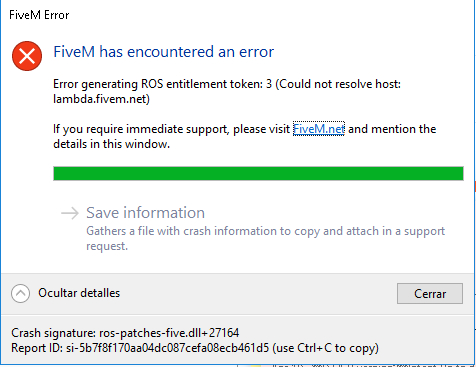Click the 'details in this window' text
This screenshot has width=476, height=367.
point(111,144)
